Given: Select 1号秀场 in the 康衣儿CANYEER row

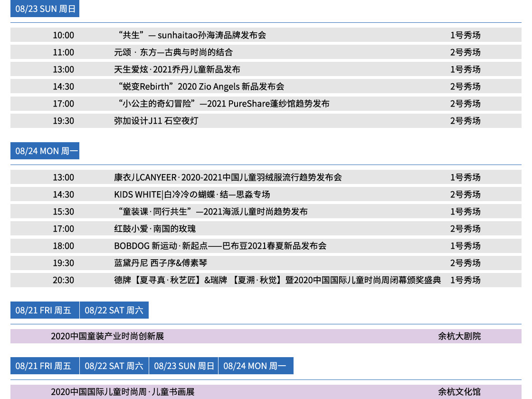Looking at the screenshot, I should click(x=465, y=177).
